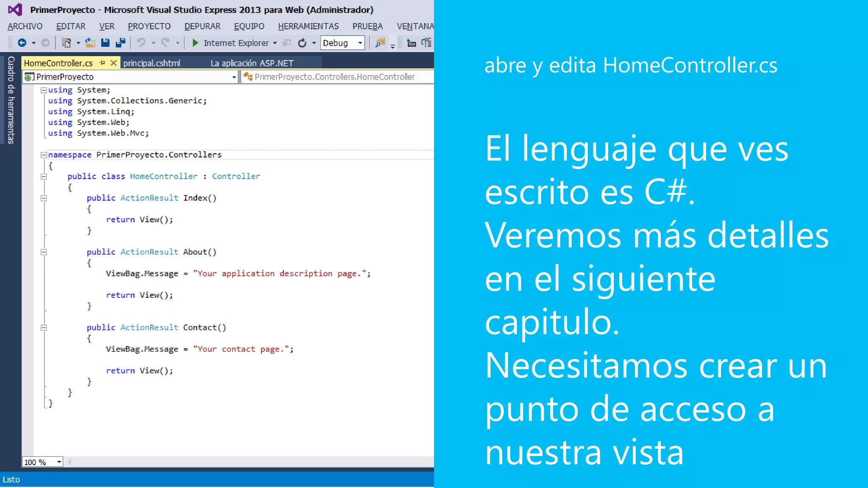Image resolution: width=868 pixels, height=488 pixels.
Task: Open the VER menu
Action: pos(107,26)
